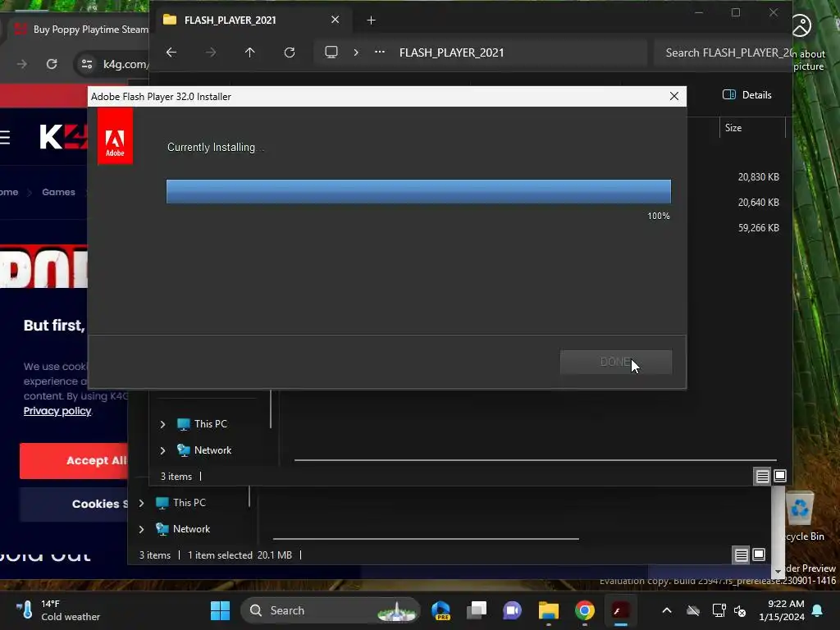Viewport: 840px width, 630px height.
Task: Click the scroll down arrow in rear window
Action: 778,572
